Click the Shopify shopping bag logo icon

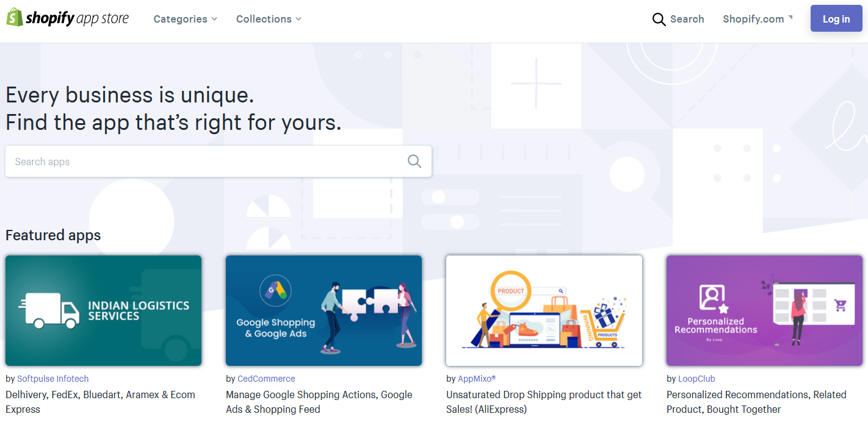(x=15, y=18)
